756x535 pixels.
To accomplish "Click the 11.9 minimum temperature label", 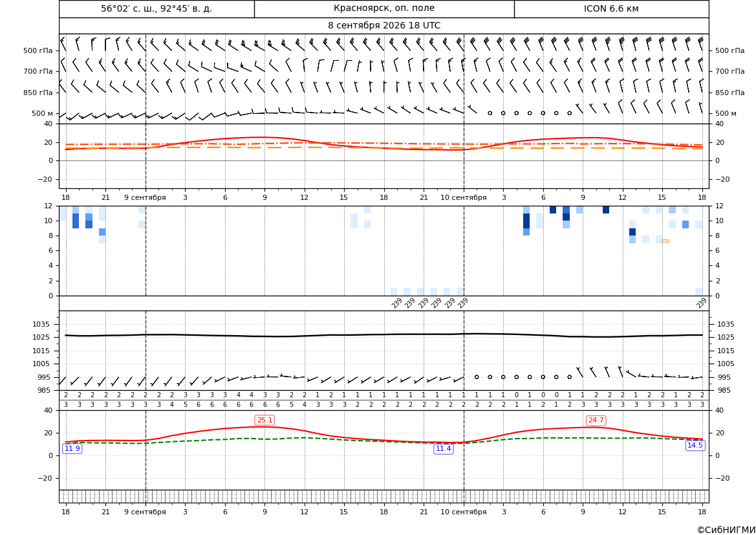I will click(x=72, y=449).
